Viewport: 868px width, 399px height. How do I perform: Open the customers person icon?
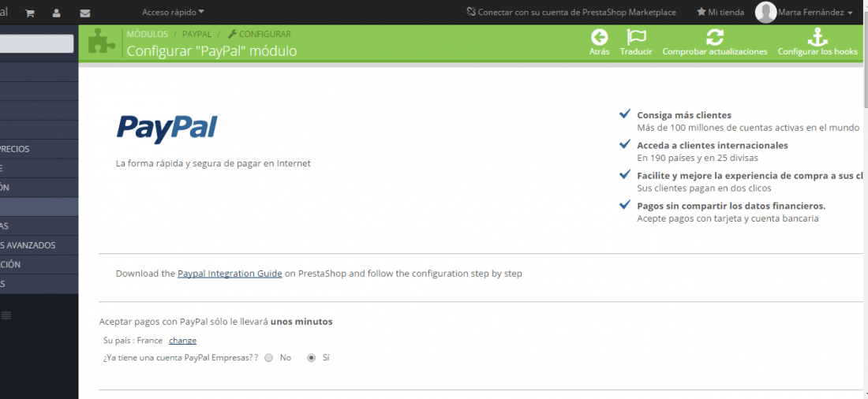pyautogui.click(x=57, y=13)
